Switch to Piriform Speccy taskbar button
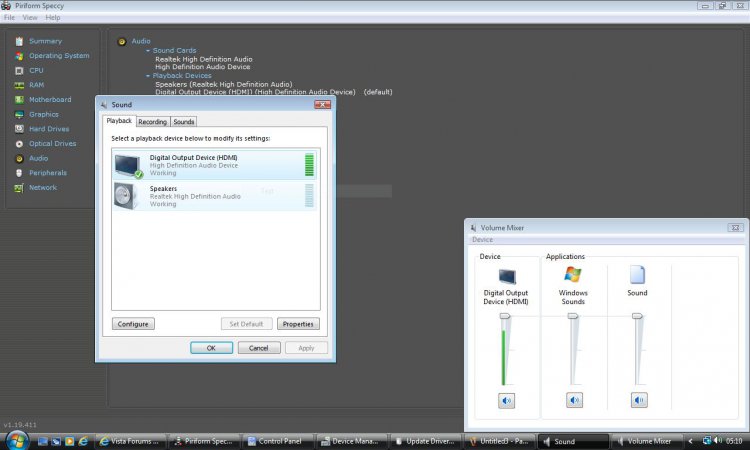Viewport: 750px width, 450px height. 205,441
